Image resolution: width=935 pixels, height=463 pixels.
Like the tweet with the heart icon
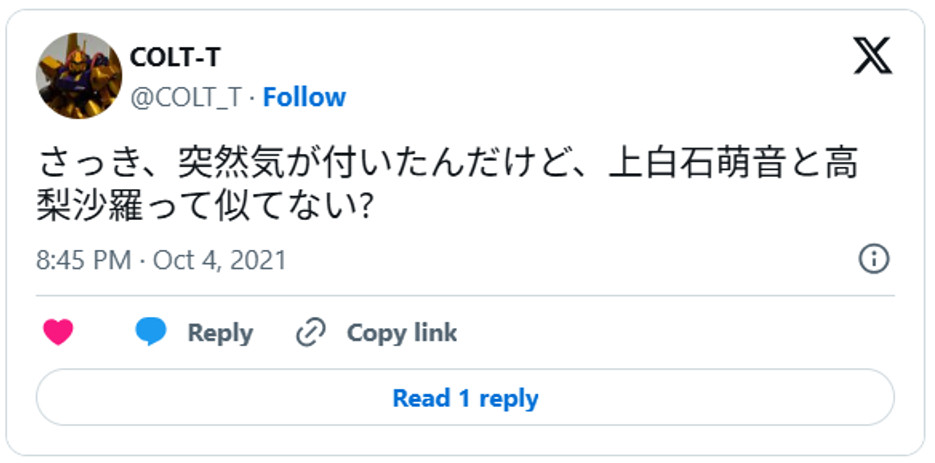tap(59, 333)
